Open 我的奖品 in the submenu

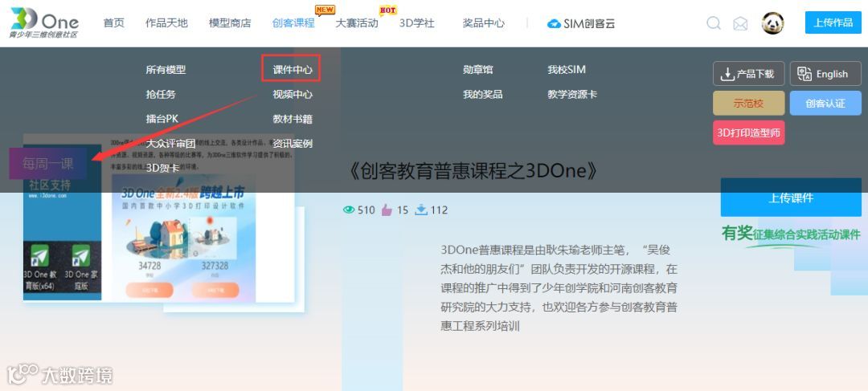[483, 94]
